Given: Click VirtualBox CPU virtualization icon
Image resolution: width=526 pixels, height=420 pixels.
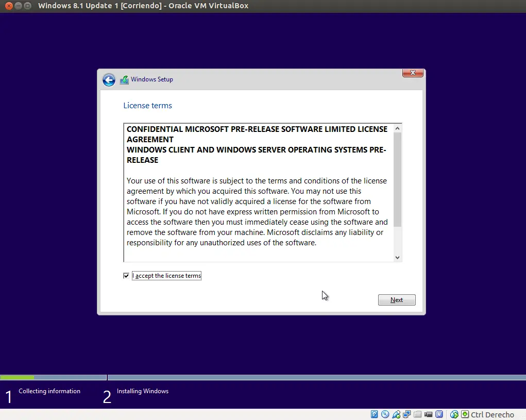Looking at the screenshot, I should [439, 414].
